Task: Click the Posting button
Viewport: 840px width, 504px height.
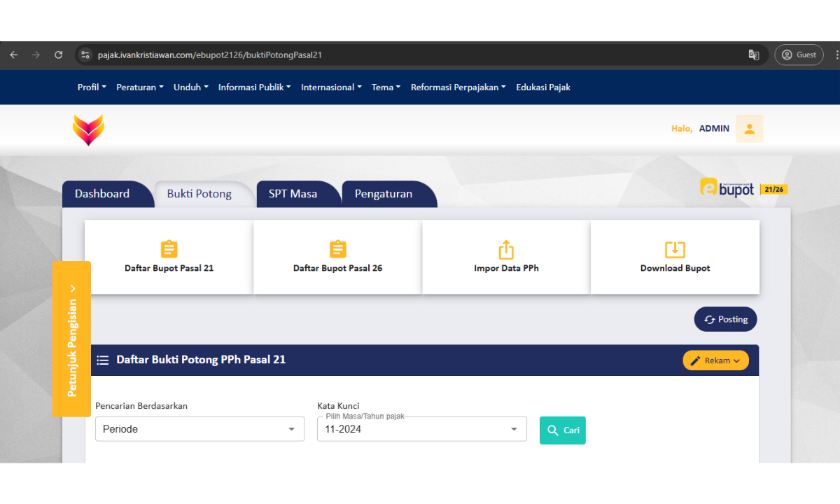Action: [725, 319]
